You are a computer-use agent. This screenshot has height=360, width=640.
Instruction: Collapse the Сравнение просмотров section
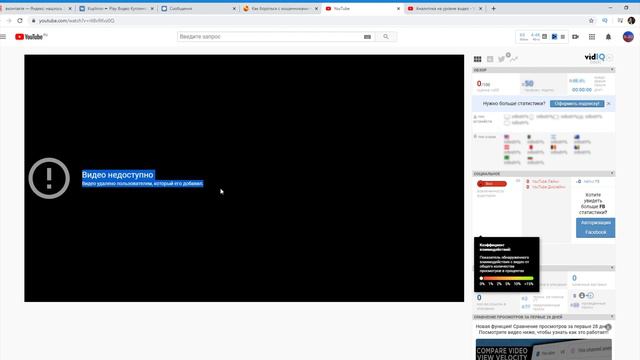pyautogui.click(x=612, y=317)
